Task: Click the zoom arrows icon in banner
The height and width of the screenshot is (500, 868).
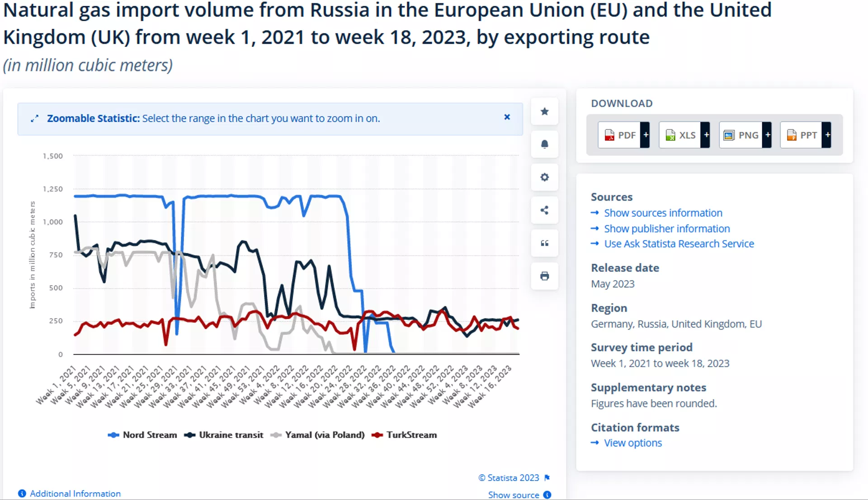Action: [34, 119]
